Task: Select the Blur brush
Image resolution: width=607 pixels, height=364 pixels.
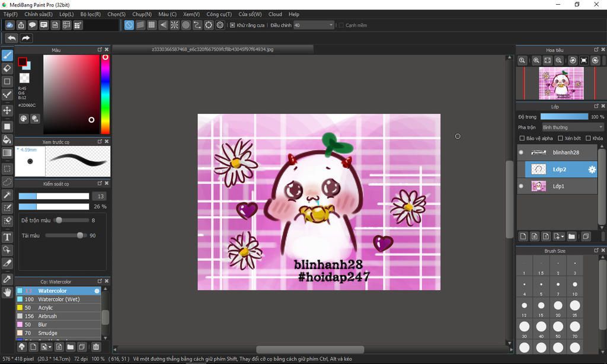Action: (58, 324)
